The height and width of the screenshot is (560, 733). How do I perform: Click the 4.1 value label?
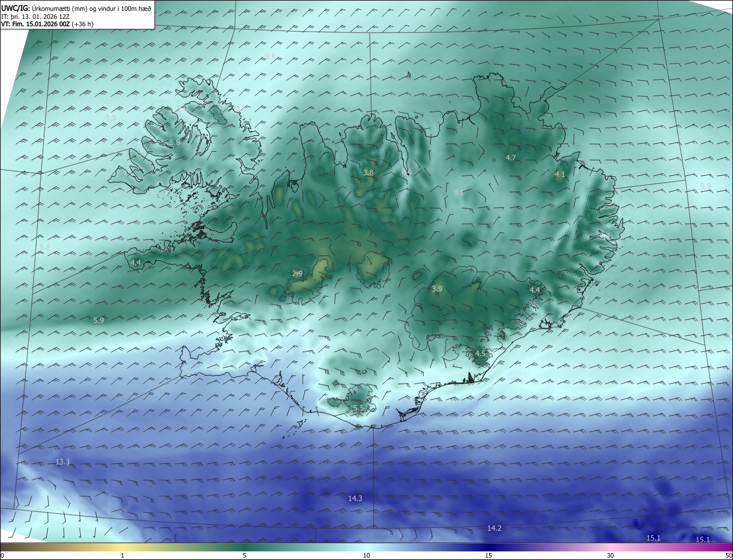(559, 174)
